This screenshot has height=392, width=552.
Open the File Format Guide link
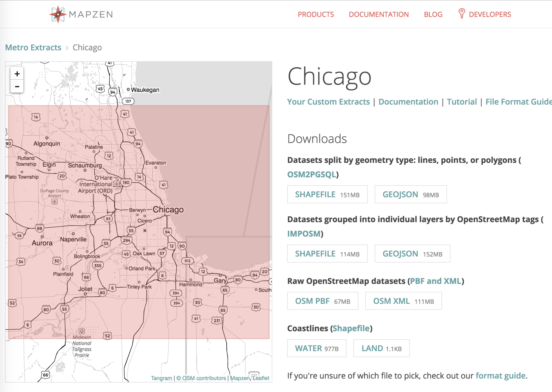click(x=519, y=102)
